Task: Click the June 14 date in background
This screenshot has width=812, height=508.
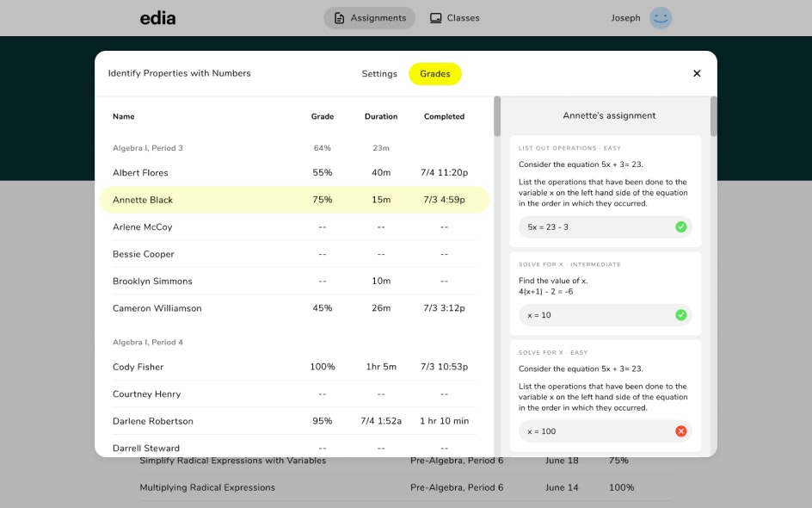Action: [x=562, y=488]
